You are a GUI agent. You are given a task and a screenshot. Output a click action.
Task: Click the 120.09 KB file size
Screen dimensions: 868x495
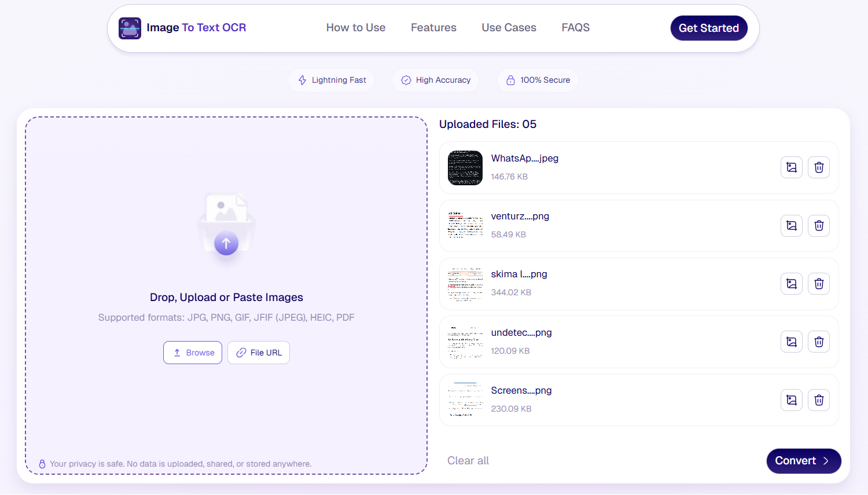(x=510, y=351)
